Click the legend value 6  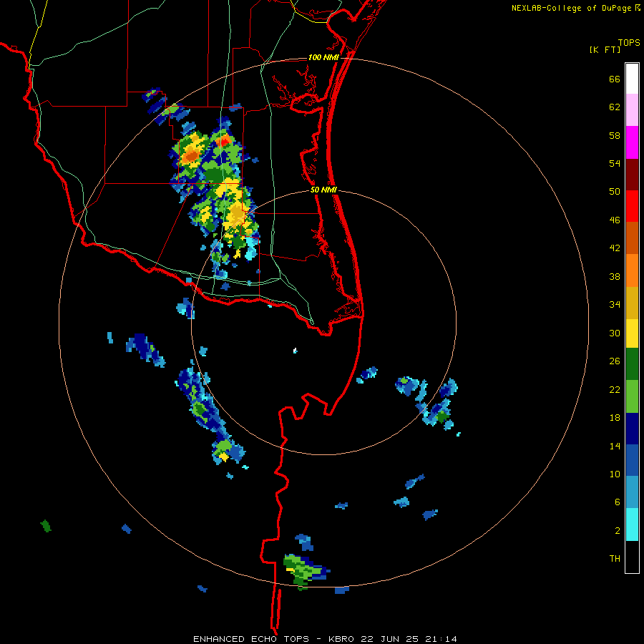click(618, 502)
